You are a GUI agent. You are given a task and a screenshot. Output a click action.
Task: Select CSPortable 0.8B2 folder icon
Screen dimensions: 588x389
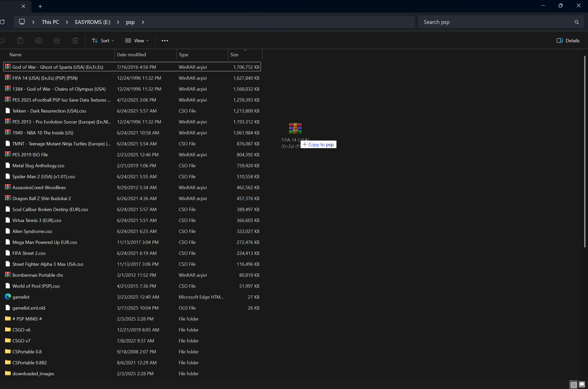pos(8,363)
